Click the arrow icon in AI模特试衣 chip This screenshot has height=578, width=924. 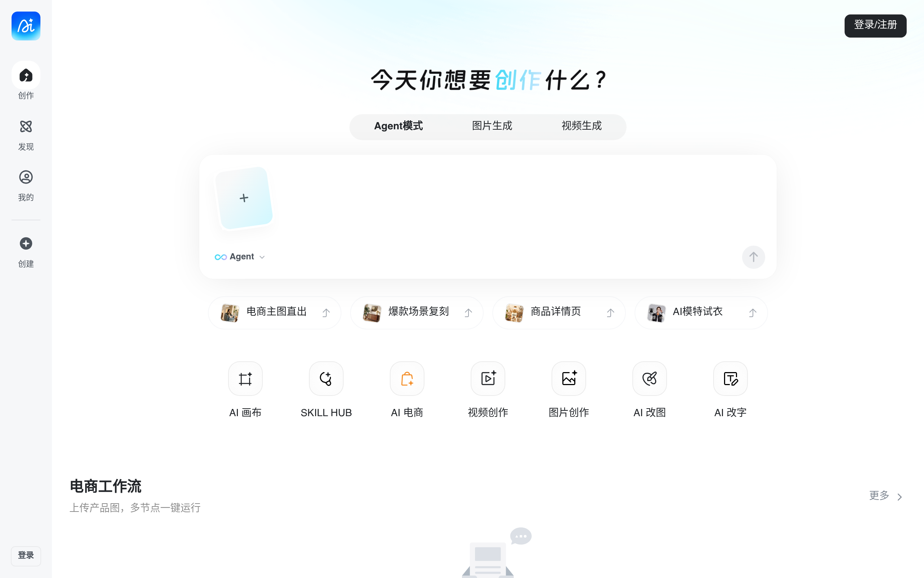coord(752,313)
